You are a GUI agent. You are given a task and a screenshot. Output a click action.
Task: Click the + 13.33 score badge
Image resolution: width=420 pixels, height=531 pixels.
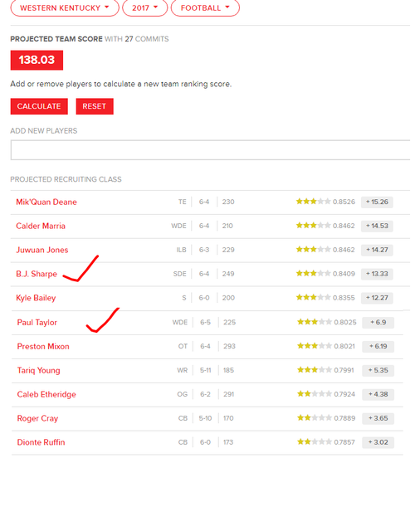point(377,274)
